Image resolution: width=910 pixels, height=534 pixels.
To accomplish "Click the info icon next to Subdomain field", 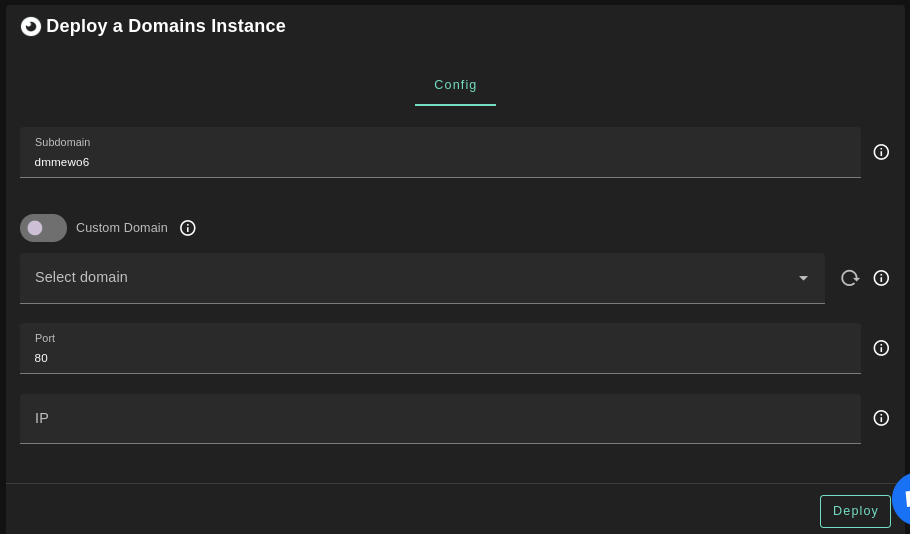I will click(x=881, y=152).
